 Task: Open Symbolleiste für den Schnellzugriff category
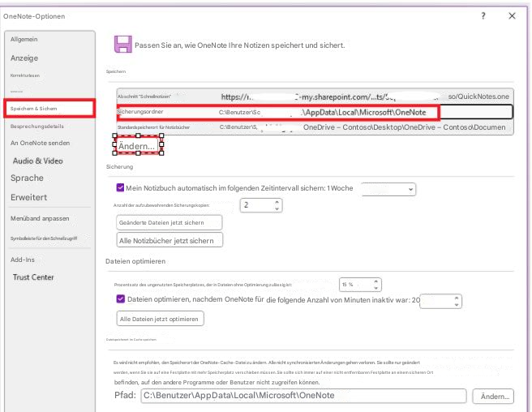44,238
